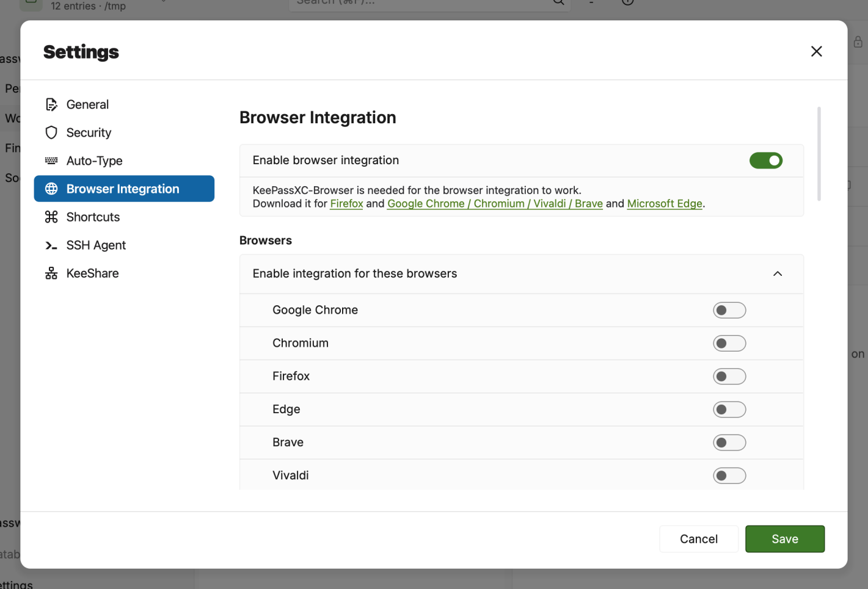Open the Firefox download link

point(346,204)
